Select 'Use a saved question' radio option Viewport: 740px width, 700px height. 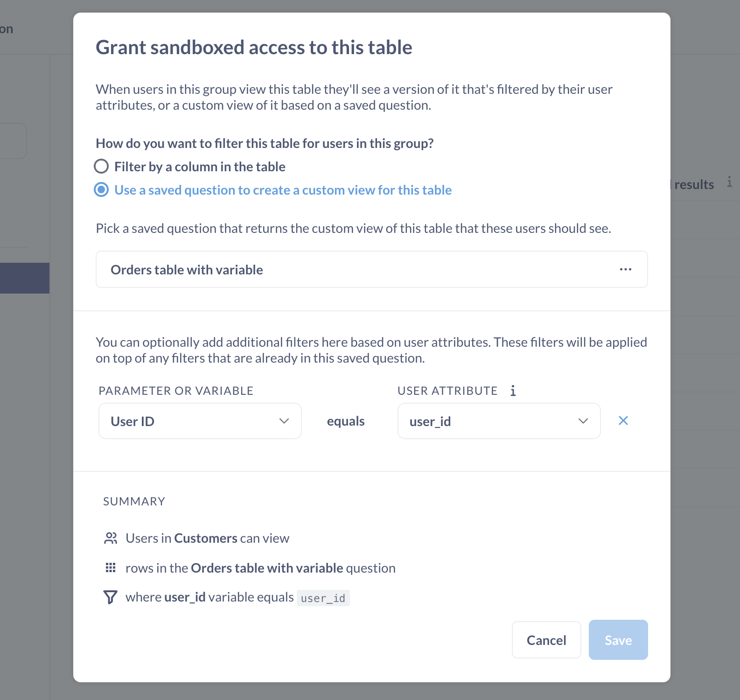click(101, 189)
